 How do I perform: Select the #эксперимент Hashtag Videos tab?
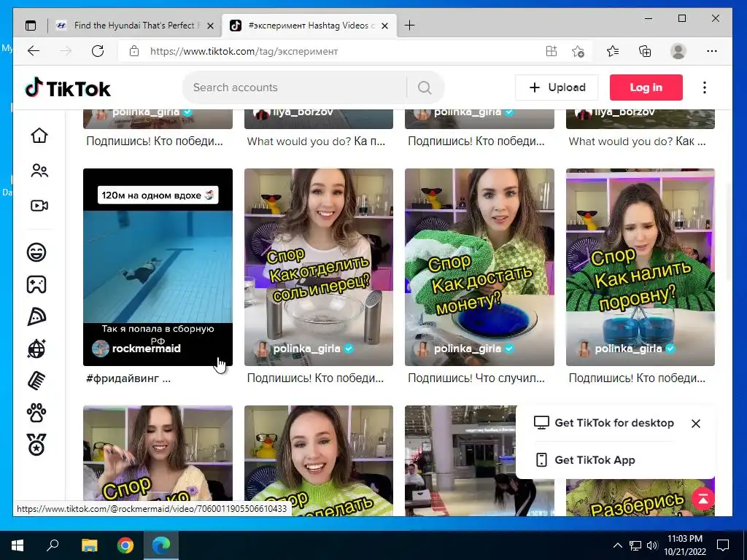(x=309, y=26)
